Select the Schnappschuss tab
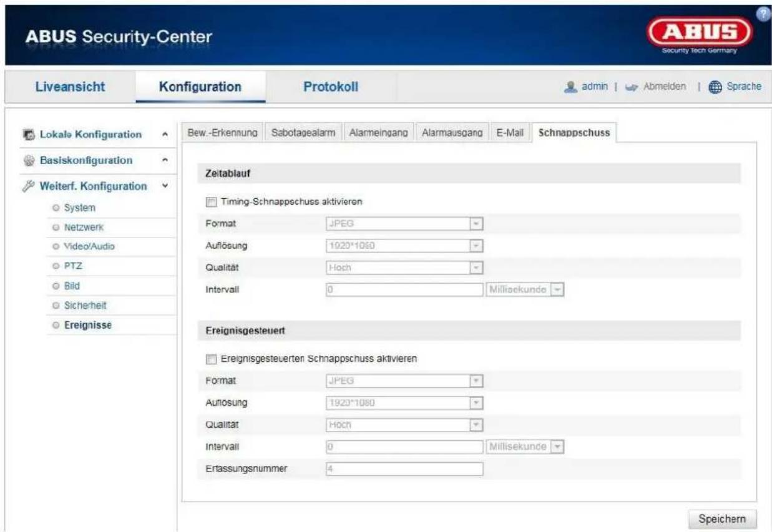Screen dimensions: 772x532 pyautogui.click(x=574, y=132)
